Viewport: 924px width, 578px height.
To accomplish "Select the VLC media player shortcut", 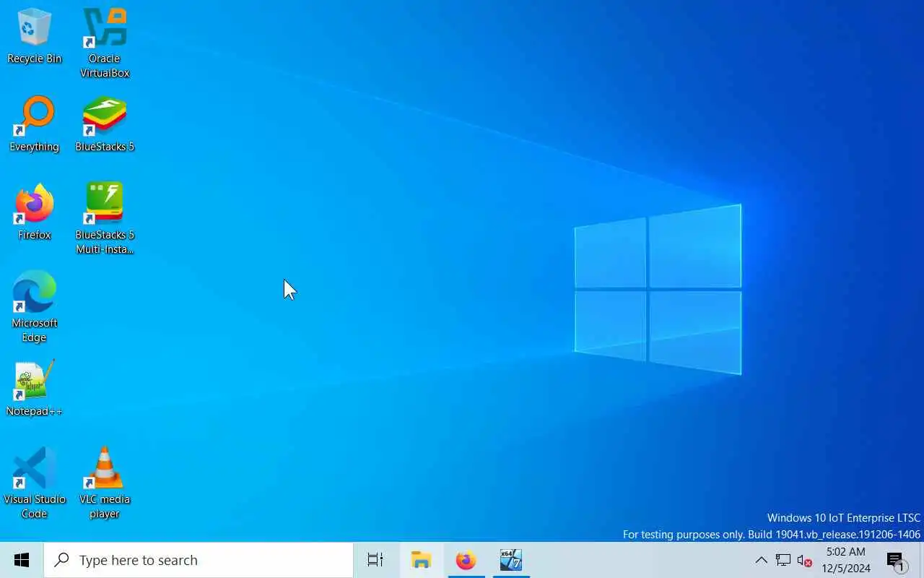I will pyautogui.click(x=105, y=483).
